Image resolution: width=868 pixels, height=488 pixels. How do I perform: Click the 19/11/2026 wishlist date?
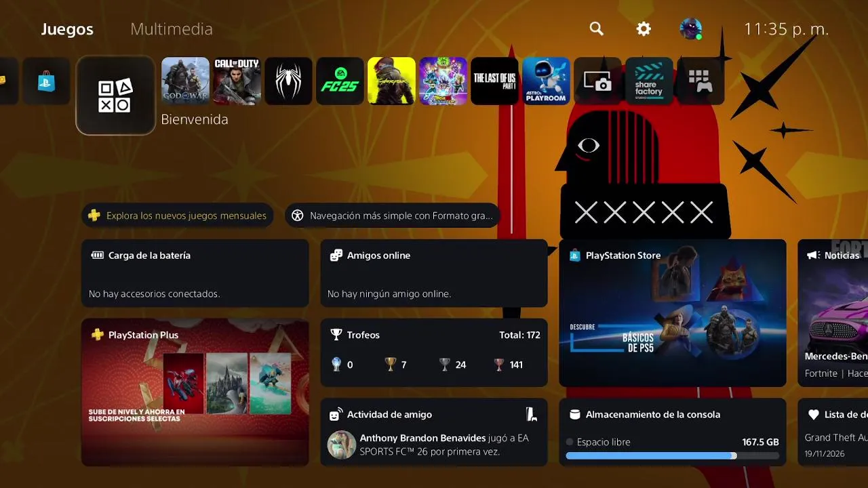pos(825,453)
